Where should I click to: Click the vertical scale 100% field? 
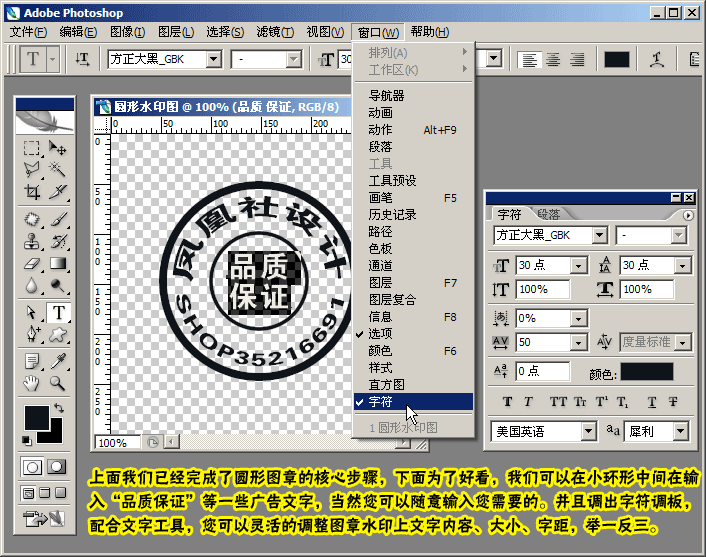(x=543, y=289)
